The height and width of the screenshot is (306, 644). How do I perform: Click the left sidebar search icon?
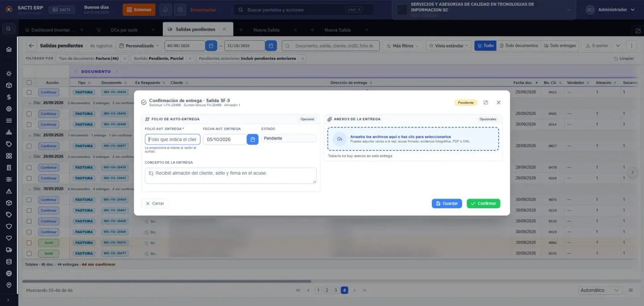8,29
